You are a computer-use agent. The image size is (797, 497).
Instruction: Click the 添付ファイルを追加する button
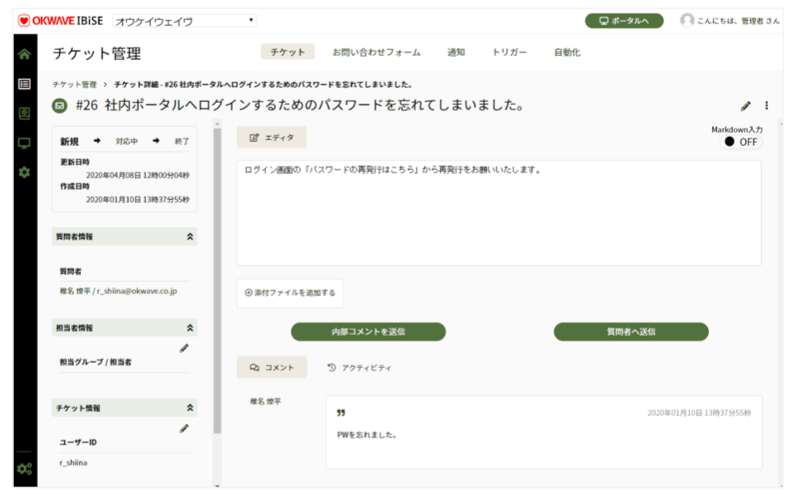[x=289, y=293]
